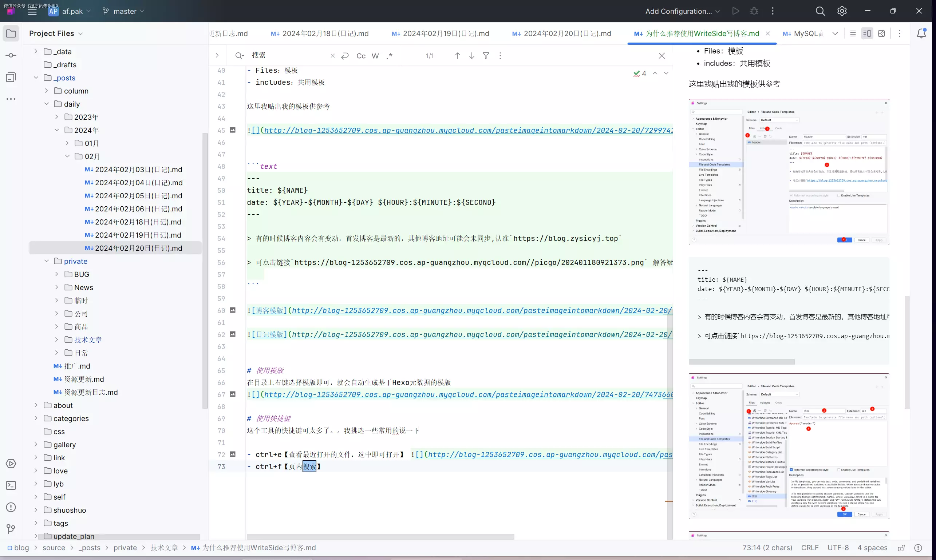The image size is (936, 560).
Task: Click the Search Everywhere magnifier icon
Action: pyautogui.click(x=820, y=11)
